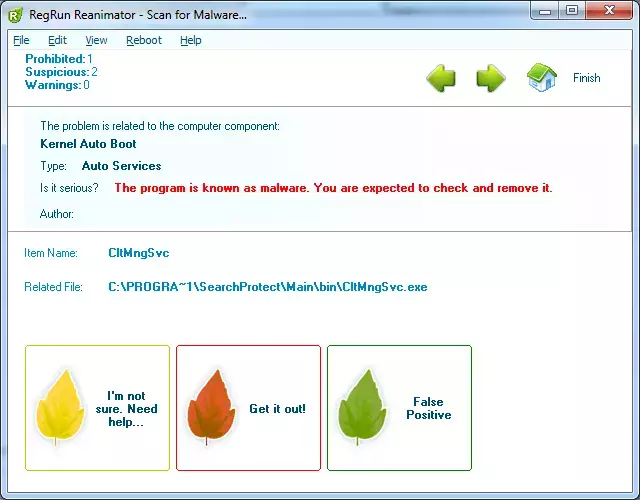640x500 pixels.
Task: Click the red leaf icon
Action: [211, 407]
